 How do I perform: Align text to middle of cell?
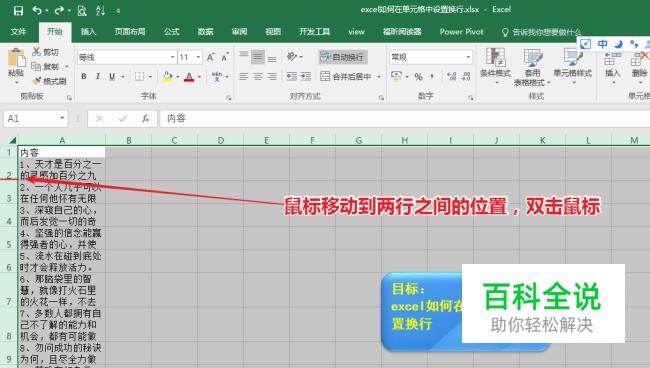point(258,57)
